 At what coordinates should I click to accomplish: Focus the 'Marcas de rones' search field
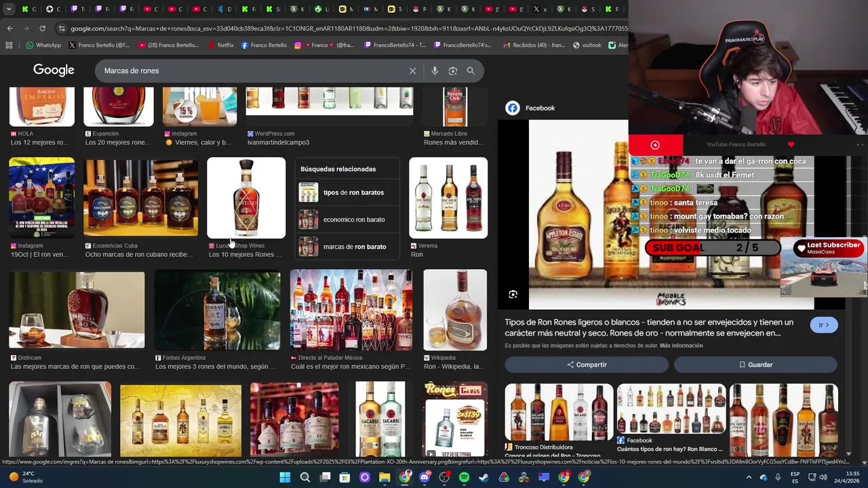pos(251,70)
